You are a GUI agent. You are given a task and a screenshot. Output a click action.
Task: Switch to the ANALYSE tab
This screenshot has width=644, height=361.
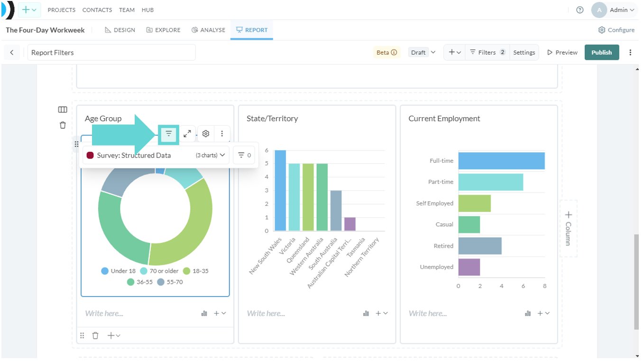click(x=209, y=30)
